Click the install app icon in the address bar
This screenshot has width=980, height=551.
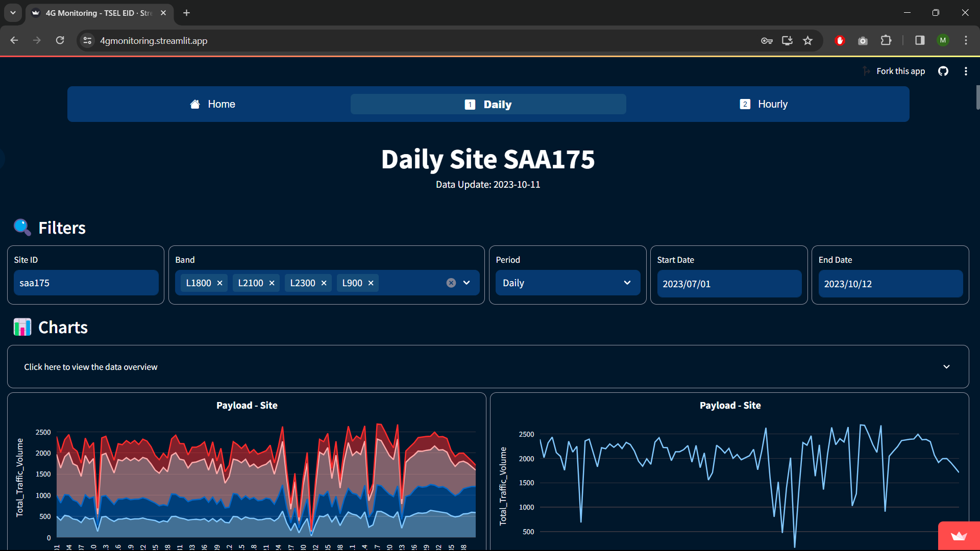coord(787,41)
